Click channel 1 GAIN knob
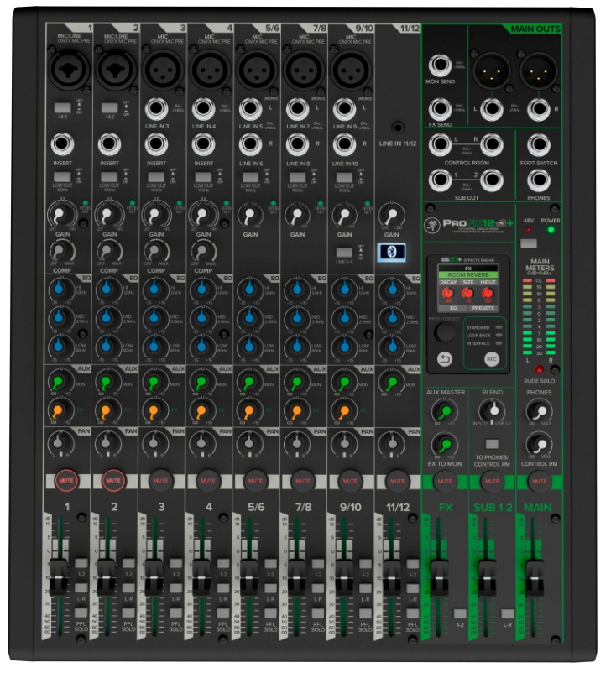Image resolution: width=616 pixels, height=673 pixels. [x=62, y=216]
